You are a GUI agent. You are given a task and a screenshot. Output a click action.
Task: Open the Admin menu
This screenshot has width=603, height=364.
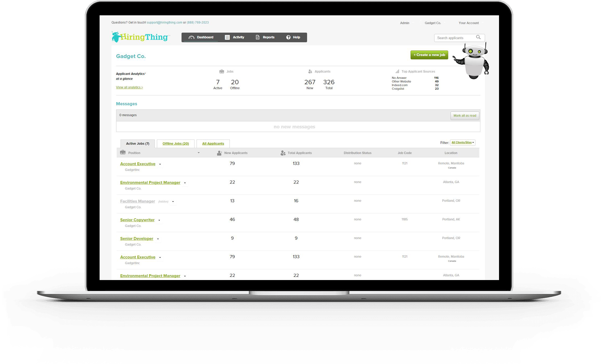(405, 23)
